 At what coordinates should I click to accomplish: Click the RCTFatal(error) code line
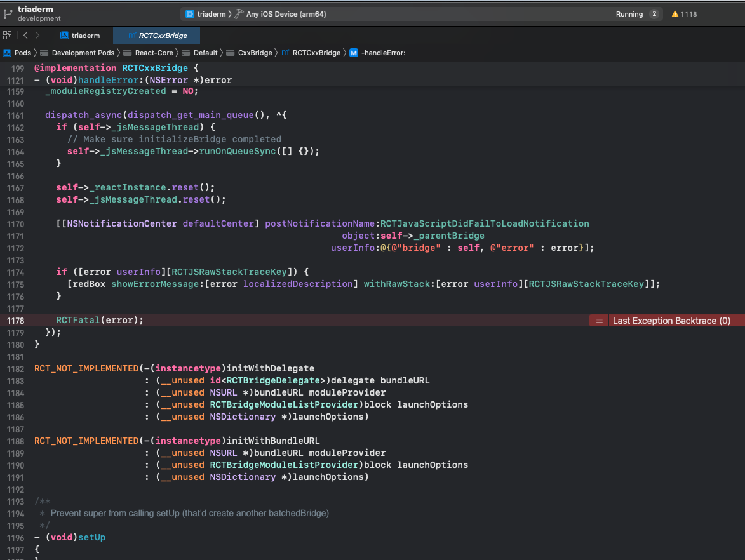pos(100,320)
